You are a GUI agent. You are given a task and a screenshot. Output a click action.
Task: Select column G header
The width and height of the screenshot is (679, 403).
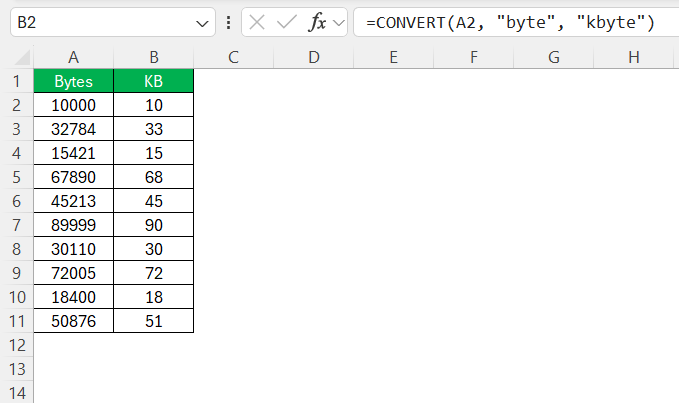click(554, 57)
